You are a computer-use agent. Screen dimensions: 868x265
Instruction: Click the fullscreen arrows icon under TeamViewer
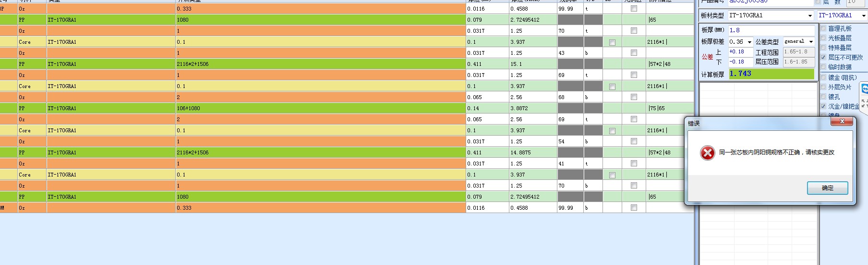[865, 103]
